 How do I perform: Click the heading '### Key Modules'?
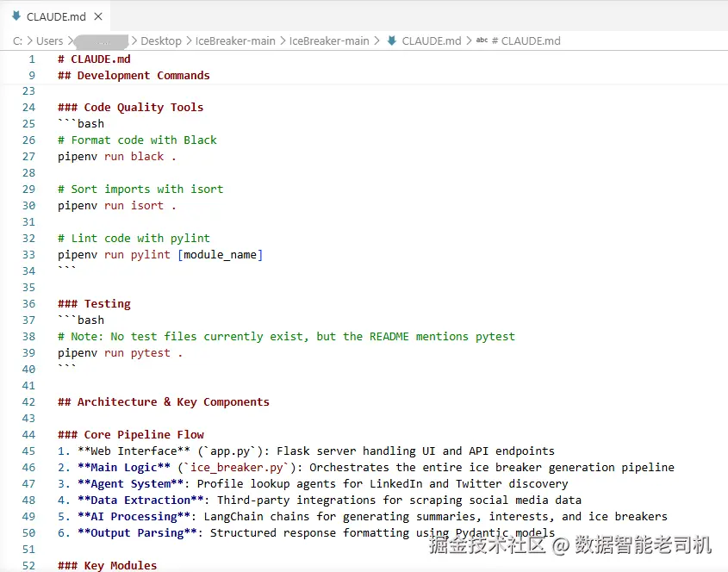point(107,565)
